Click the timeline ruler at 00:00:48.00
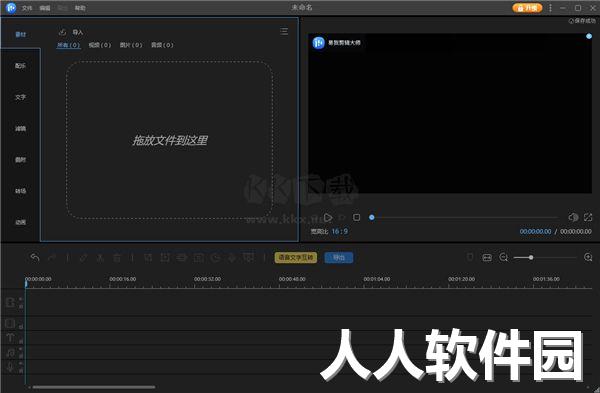Image resolution: width=600 pixels, height=393 pixels. [x=292, y=279]
